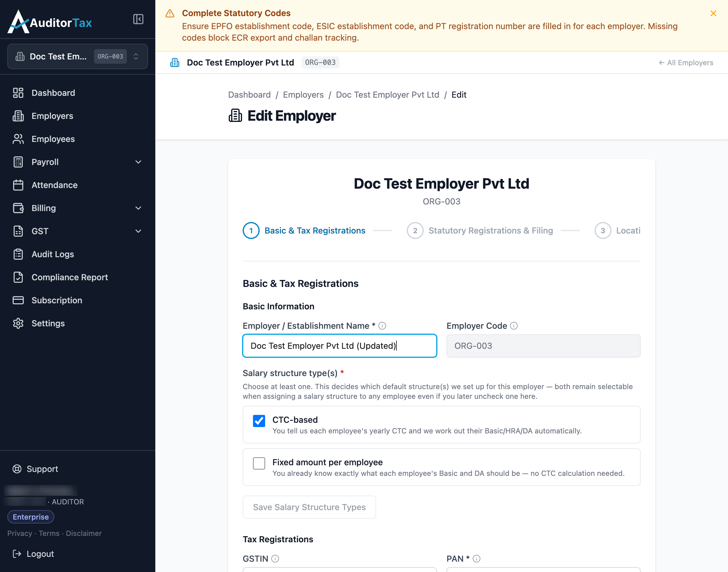Go to Statutory Registrations & Filing step
The height and width of the screenshot is (572, 728).
[x=480, y=231]
